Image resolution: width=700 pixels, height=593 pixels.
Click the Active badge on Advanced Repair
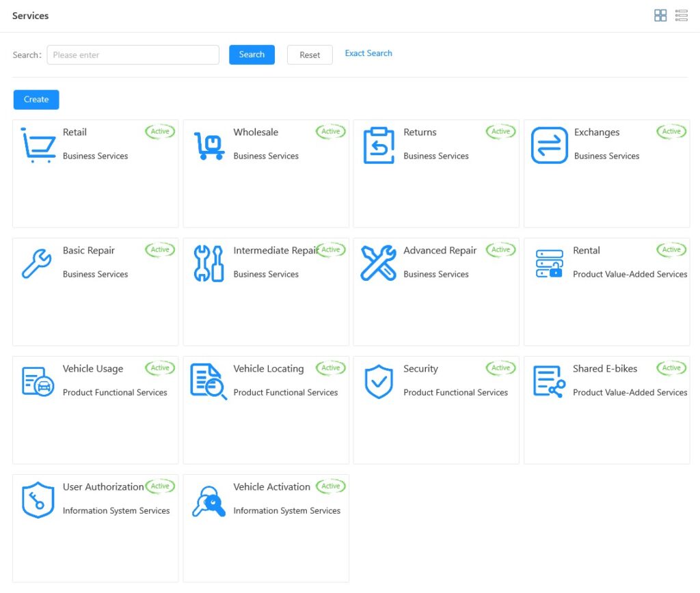(x=501, y=250)
